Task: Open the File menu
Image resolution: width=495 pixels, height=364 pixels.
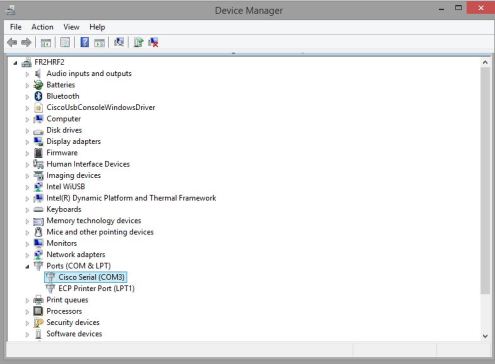Action: point(16,27)
